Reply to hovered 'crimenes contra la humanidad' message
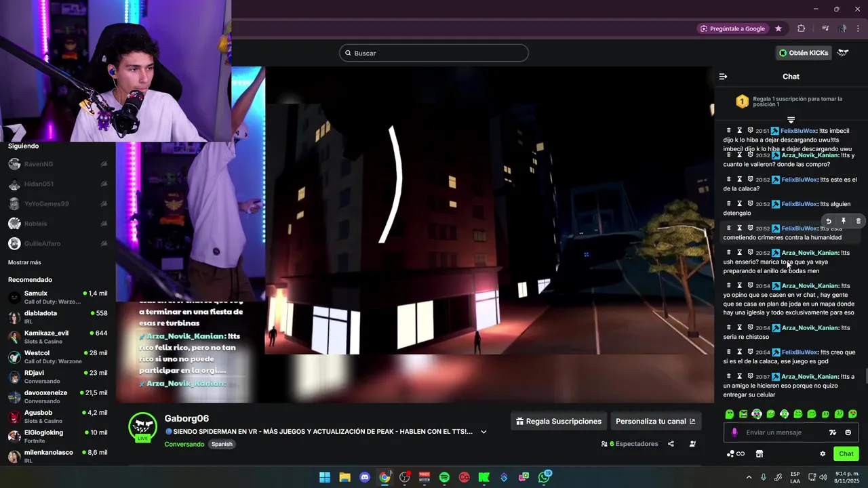Screen dimensions: 868x488 point(829,221)
